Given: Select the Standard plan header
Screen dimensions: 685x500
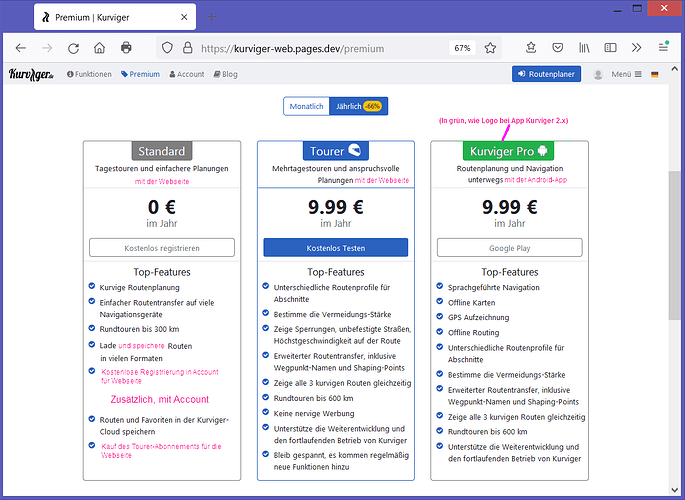Looking at the screenshot, I should 162,151.
